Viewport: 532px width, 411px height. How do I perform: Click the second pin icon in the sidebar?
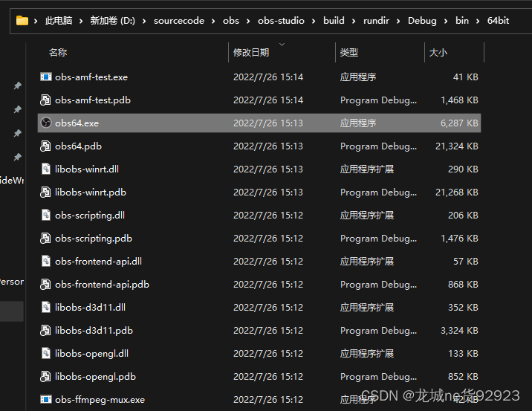[17, 109]
